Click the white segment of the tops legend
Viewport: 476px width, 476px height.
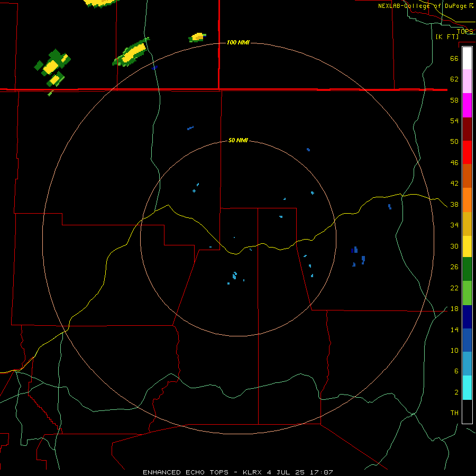[x=467, y=58]
